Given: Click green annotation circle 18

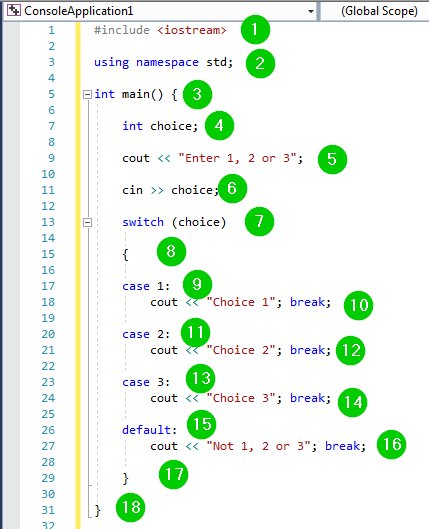Looking at the screenshot, I should [131, 507].
